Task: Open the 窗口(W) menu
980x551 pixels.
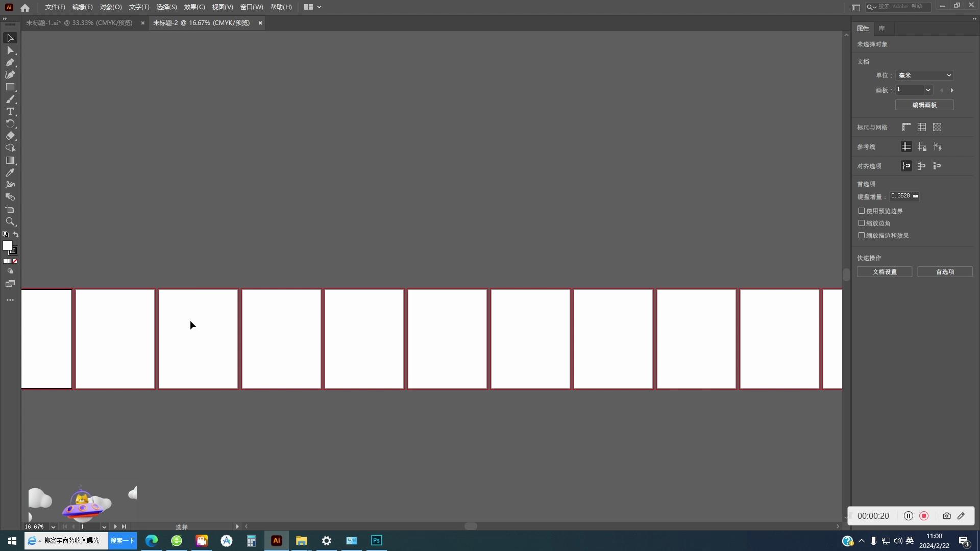Action: pyautogui.click(x=252, y=7)
